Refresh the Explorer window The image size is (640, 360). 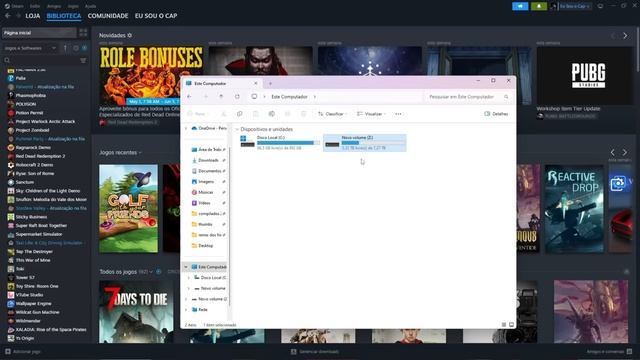(x=237, y=97)
